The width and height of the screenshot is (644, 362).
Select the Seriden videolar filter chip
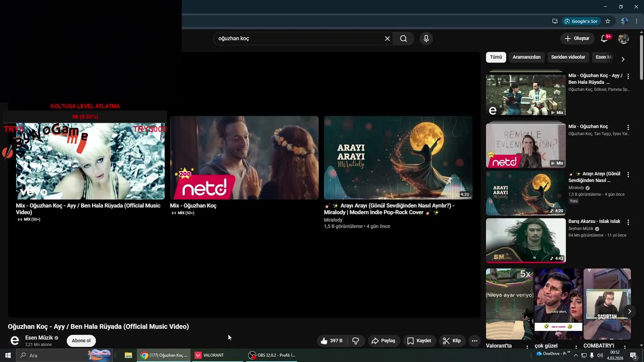pos(568,57)
